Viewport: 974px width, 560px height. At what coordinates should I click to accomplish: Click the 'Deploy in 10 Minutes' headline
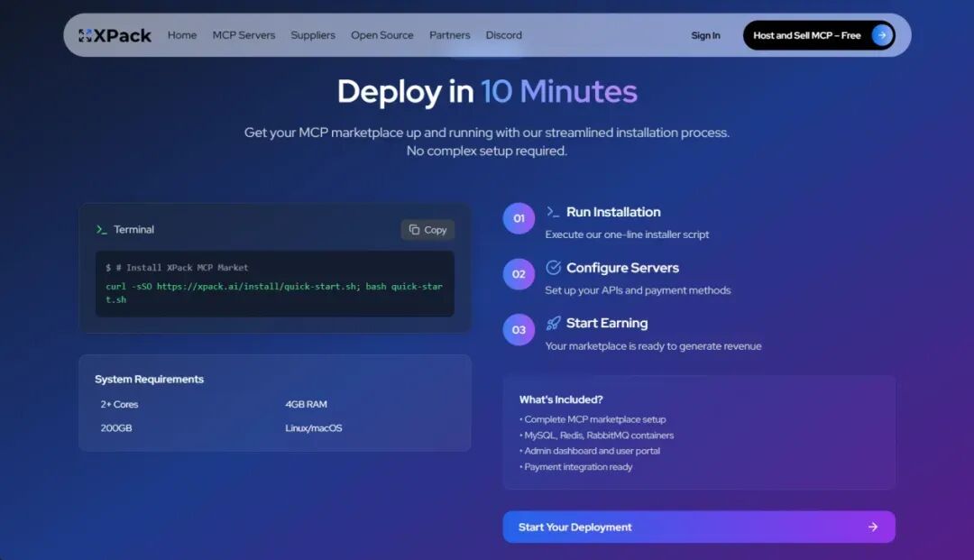[x=487, y=91]
